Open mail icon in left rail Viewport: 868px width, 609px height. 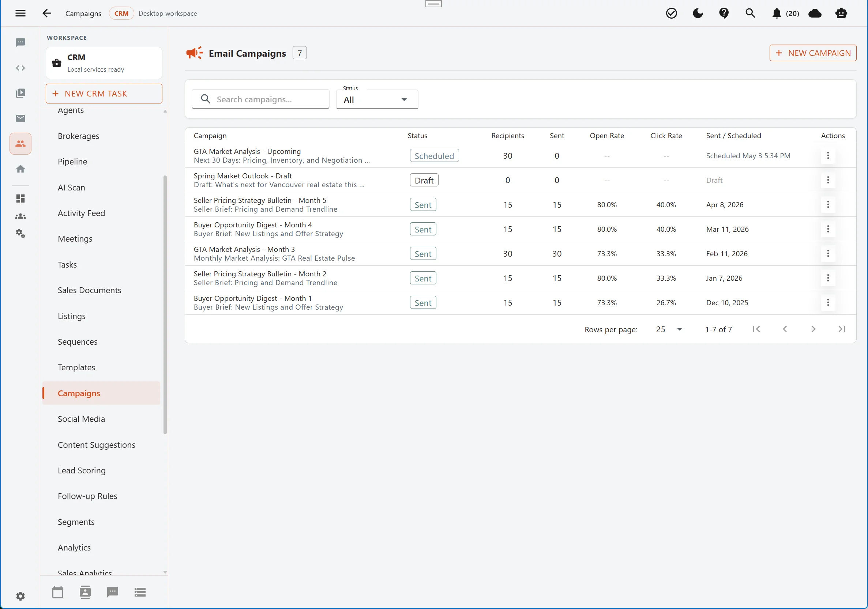(x=20, y=118)
